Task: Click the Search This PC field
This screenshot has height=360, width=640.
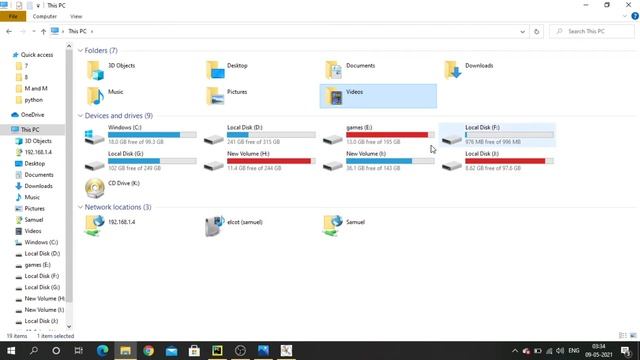Action: 592,31
